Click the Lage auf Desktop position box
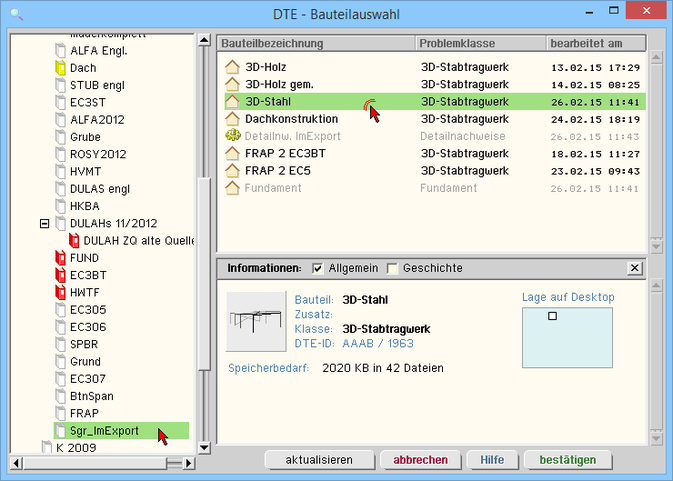 click(x=566, y=336)
